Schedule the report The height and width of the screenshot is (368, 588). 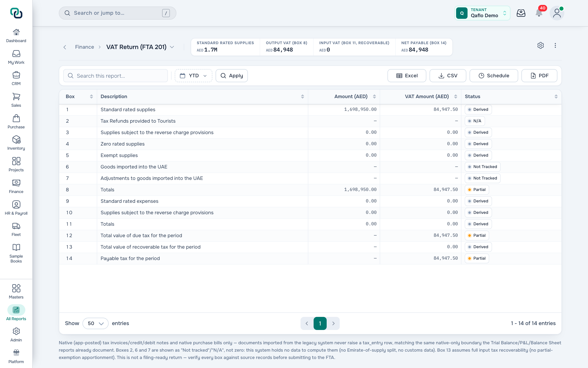click(494, 76)
